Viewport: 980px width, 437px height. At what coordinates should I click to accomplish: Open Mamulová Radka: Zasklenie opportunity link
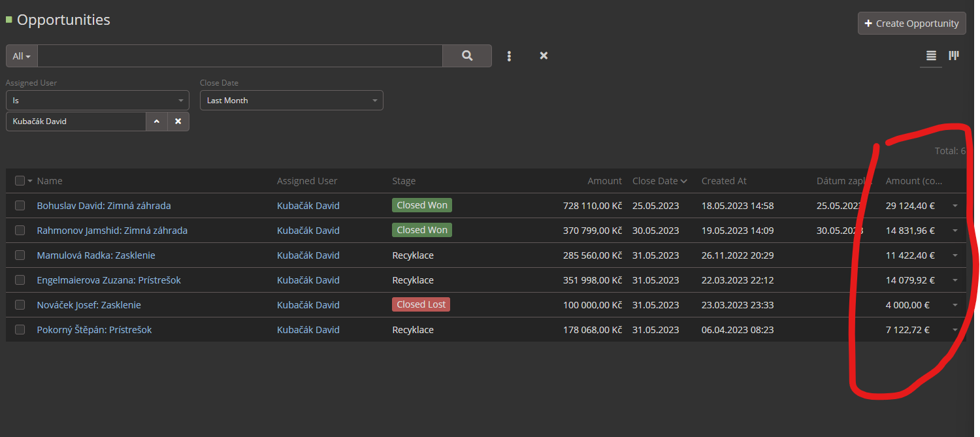click(96, 255)
